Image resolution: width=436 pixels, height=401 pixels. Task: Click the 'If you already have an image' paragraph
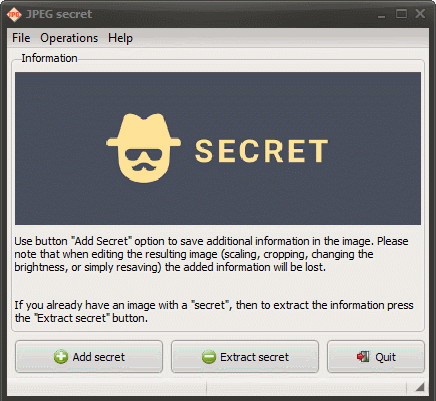coord(214,311)
